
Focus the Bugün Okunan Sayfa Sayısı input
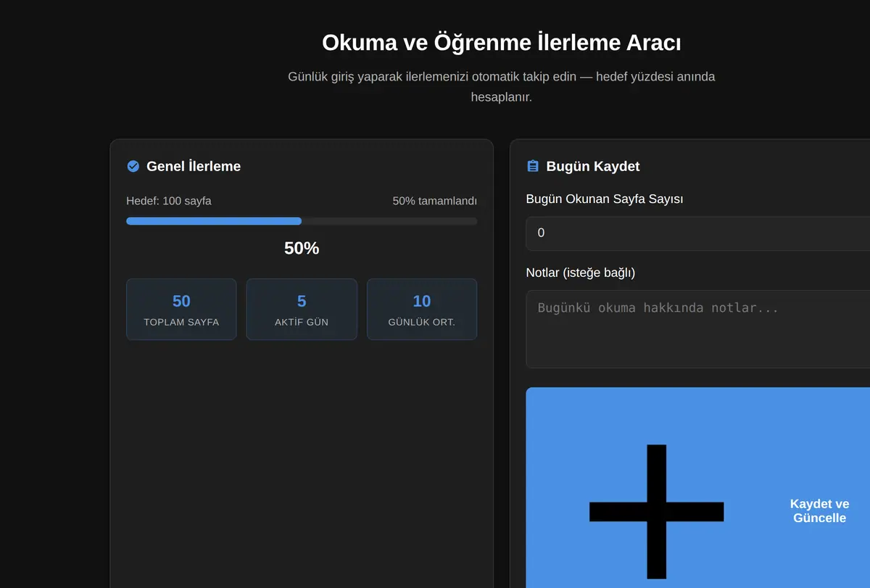point(697,233)
